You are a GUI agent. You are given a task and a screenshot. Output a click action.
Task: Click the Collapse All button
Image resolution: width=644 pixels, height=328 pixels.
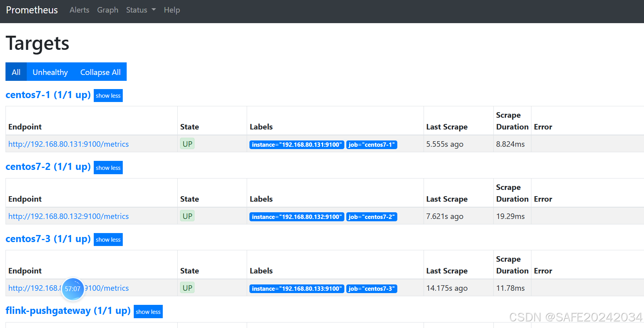coord(100,72)
